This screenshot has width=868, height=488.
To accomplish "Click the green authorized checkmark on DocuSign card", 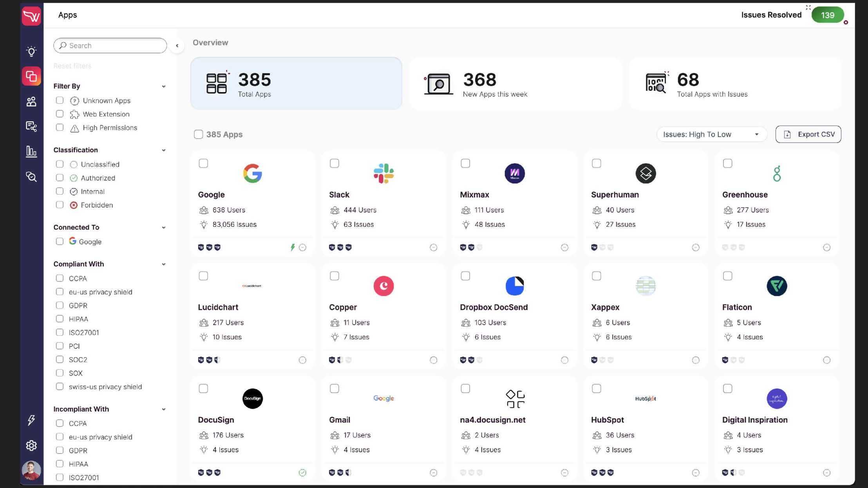I will pos(302,473).
